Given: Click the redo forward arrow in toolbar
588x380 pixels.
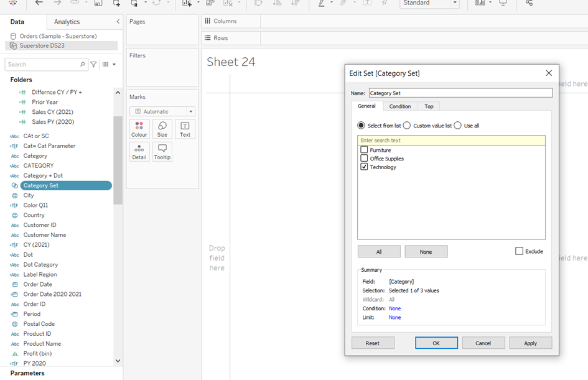Looking at the screenshot, I should click(x=57, y=2).
